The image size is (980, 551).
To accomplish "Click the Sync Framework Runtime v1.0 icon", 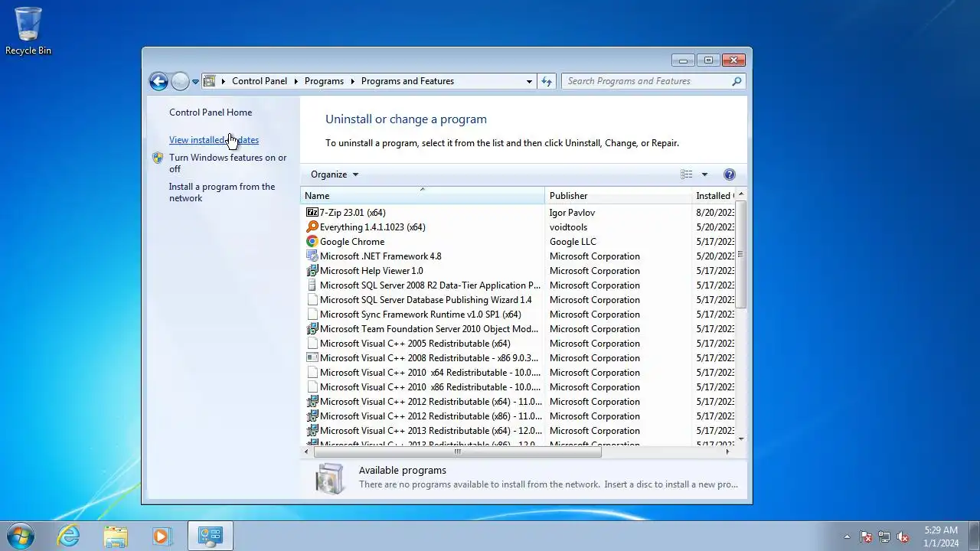I will (312, 314).
